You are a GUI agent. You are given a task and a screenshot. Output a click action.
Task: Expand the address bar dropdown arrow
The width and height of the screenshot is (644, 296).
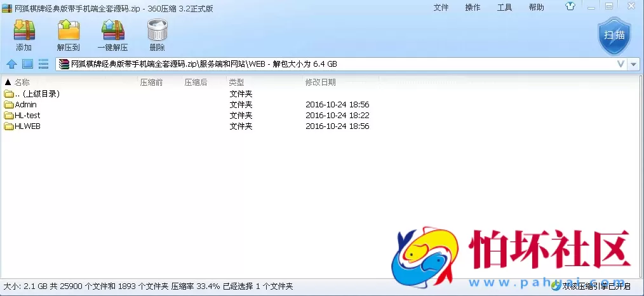point(634,64)
